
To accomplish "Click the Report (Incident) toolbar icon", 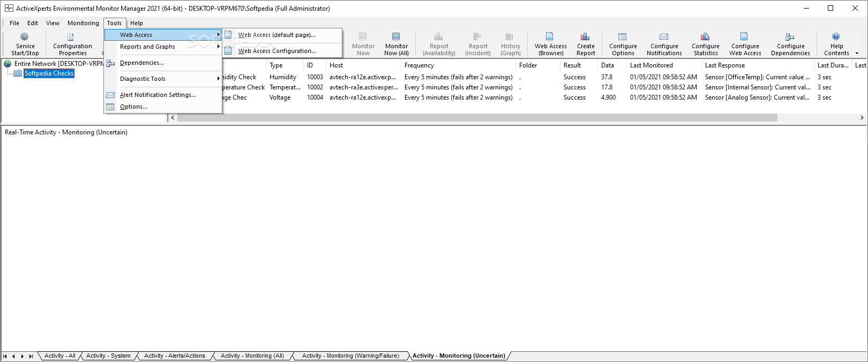I will click(x=477, y=36).
